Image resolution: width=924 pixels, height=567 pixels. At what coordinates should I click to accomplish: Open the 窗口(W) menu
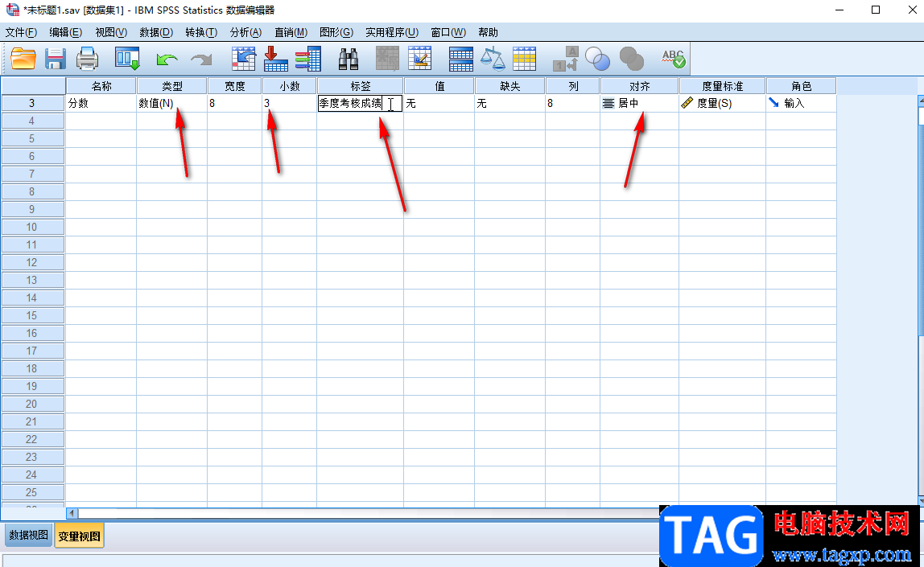[x=448, y=32]
